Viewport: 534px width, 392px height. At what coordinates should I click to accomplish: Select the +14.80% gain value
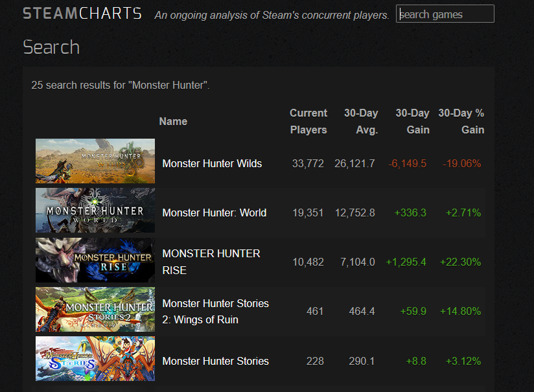[x=460, y=311]
